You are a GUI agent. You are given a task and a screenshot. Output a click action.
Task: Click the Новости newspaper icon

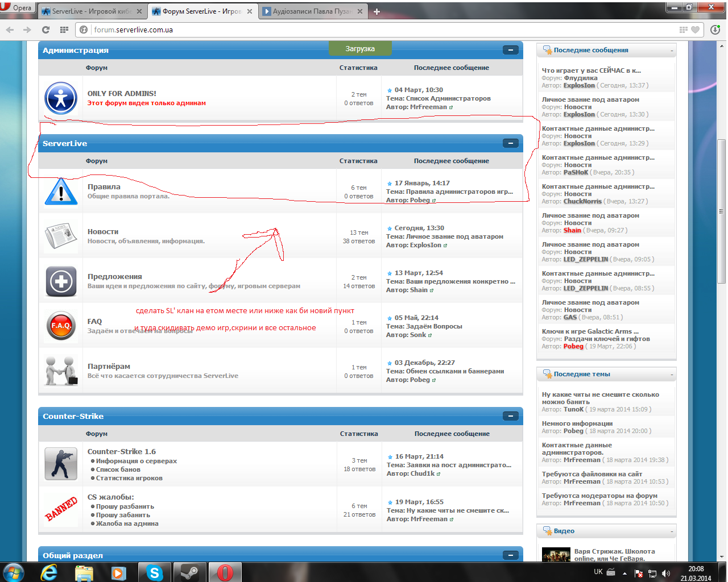tap(61, 236)
